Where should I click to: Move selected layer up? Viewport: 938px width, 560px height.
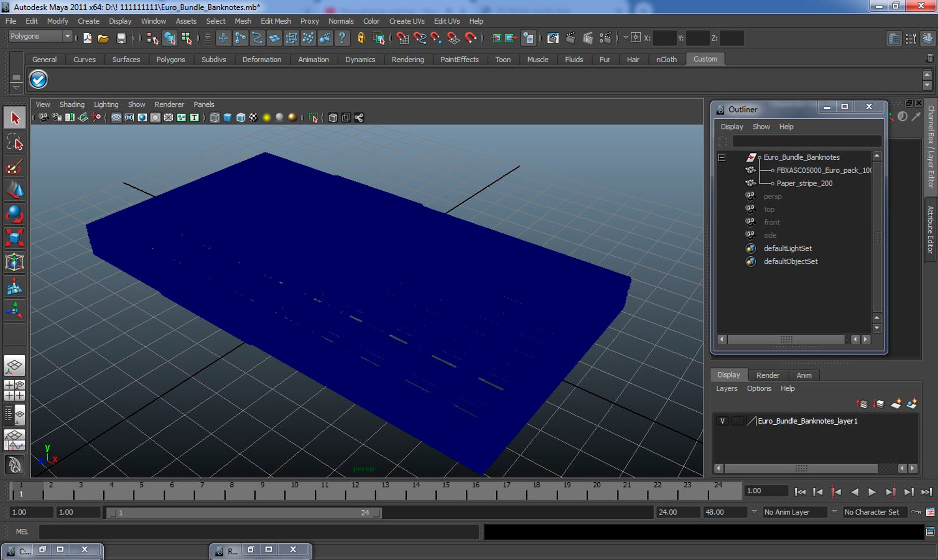(862, 403)
